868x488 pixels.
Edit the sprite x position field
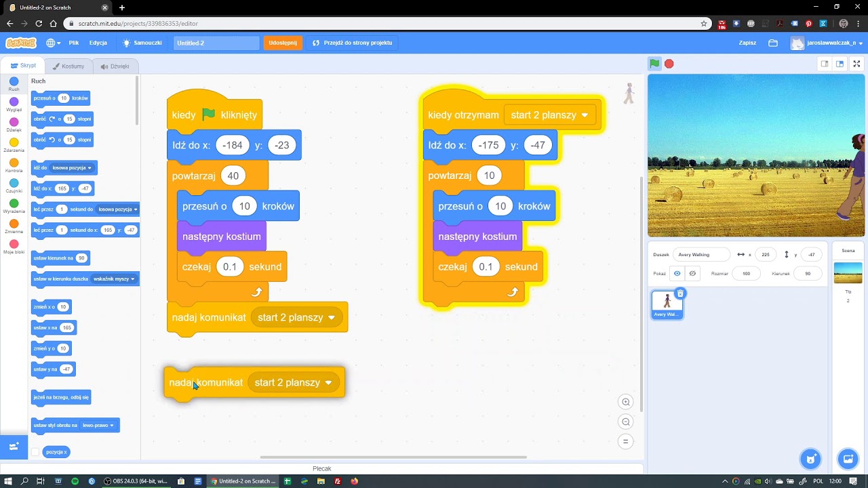766,255
